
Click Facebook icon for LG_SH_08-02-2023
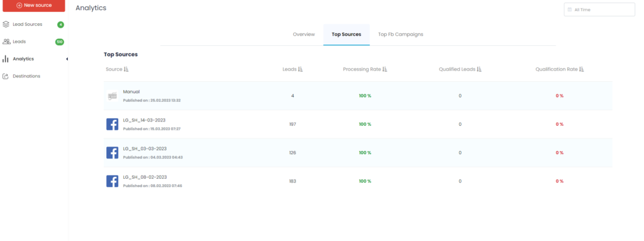113,181
